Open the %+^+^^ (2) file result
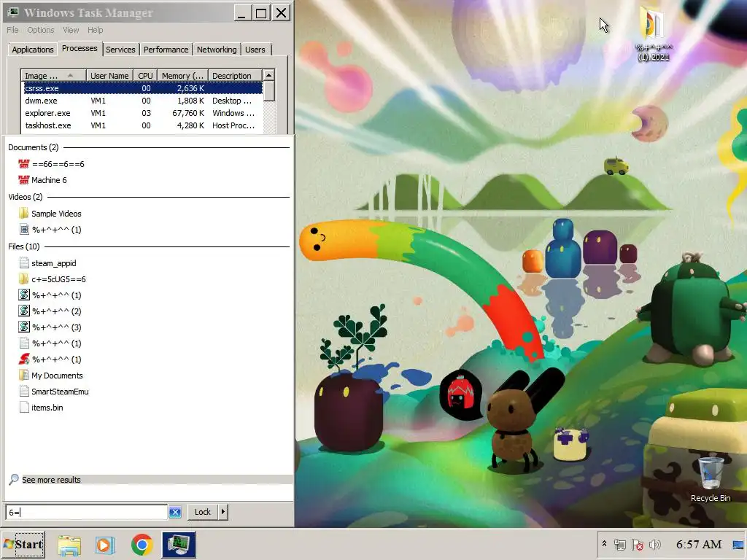 click(x=50, y=311)
